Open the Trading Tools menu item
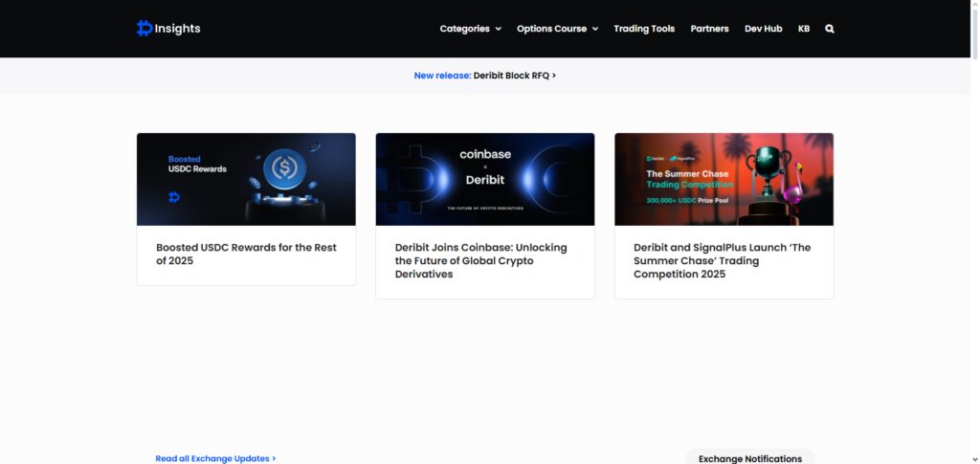The image size is (980, 464). 644,29
